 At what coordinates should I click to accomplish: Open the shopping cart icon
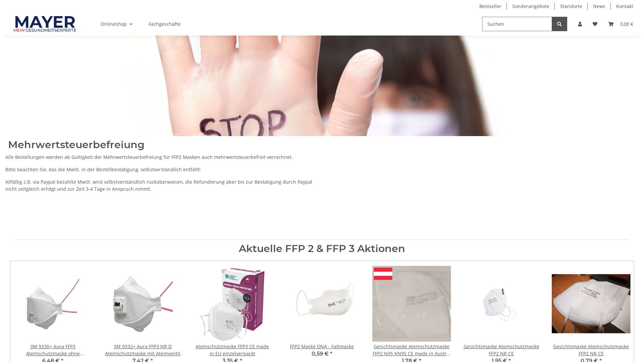point(611,24)
